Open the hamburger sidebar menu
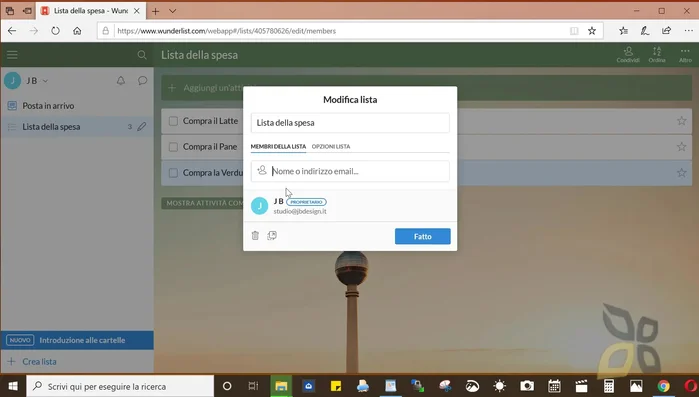This screenshot has height=397, width=699. (x=12, y=55)
